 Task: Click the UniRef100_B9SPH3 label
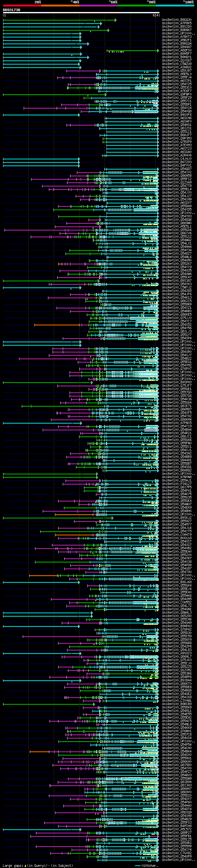click(x=177, y=382)
